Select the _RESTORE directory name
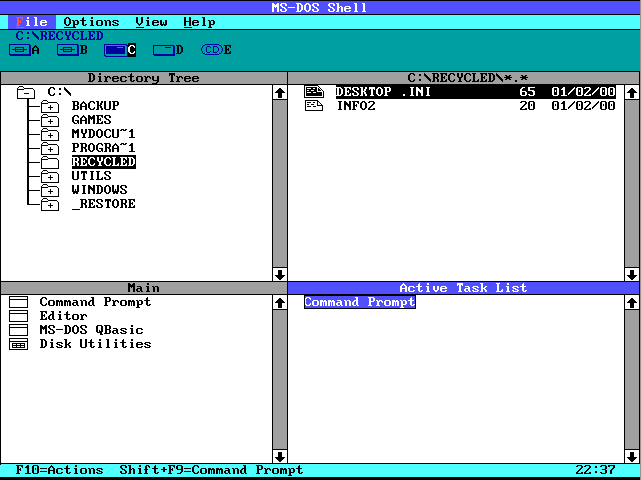 pyautogui.click(x=104, y=204)
